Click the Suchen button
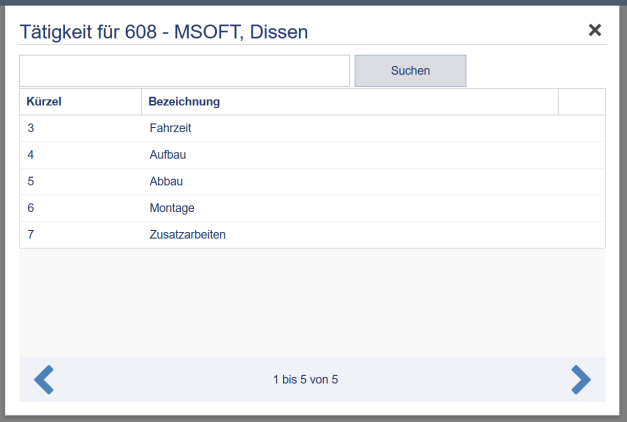Screen dimensions: 627x422 tap(410, 71)
